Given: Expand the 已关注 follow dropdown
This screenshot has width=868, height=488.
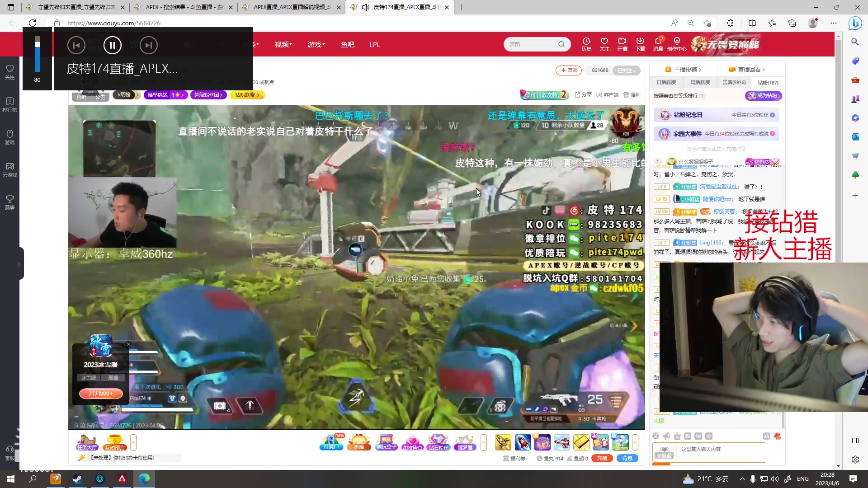Looking at the screenshot, I should 626,70.
